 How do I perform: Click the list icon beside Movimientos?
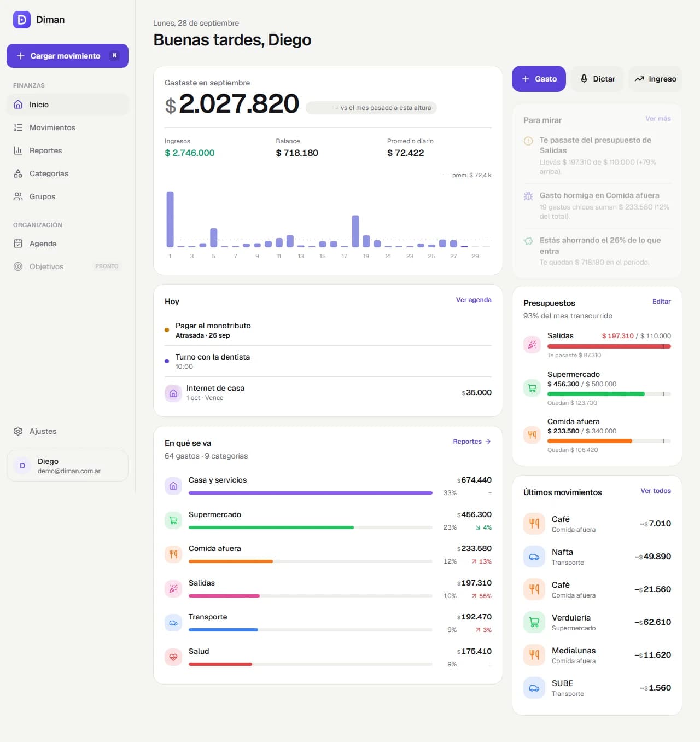coord(18,127)
